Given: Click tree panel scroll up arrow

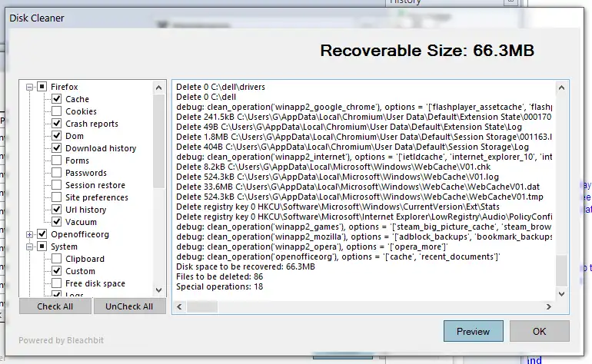Looking at the screenshot, I should click(x=159, y=88).
